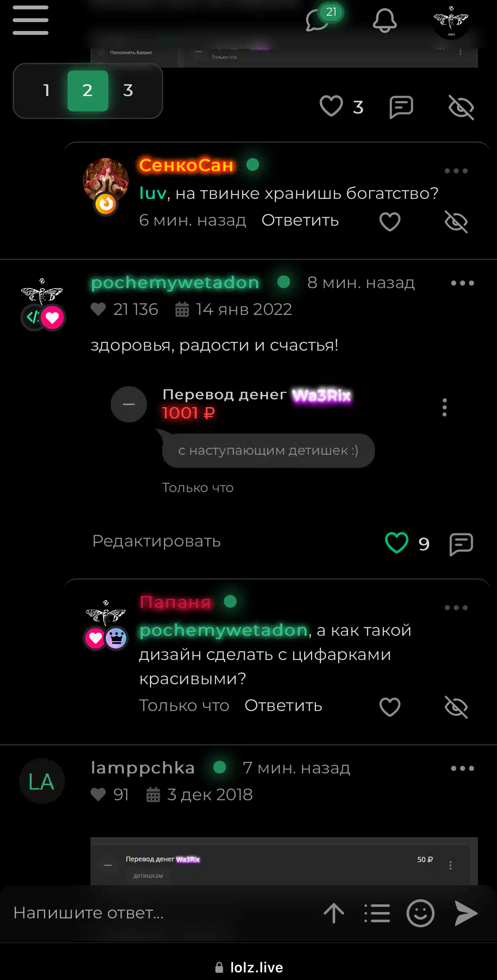
Task: Like Папаня's comment with heart
Action: [x=390, y=707]
